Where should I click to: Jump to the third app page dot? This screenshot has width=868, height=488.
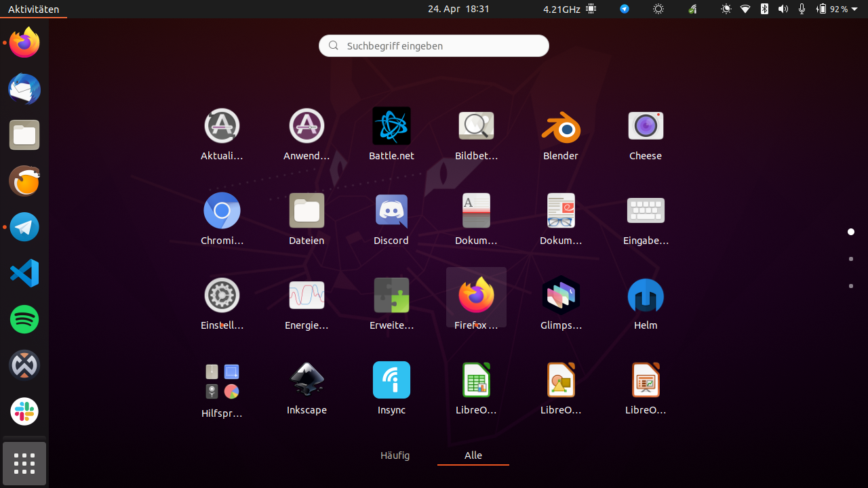point(851,286)
